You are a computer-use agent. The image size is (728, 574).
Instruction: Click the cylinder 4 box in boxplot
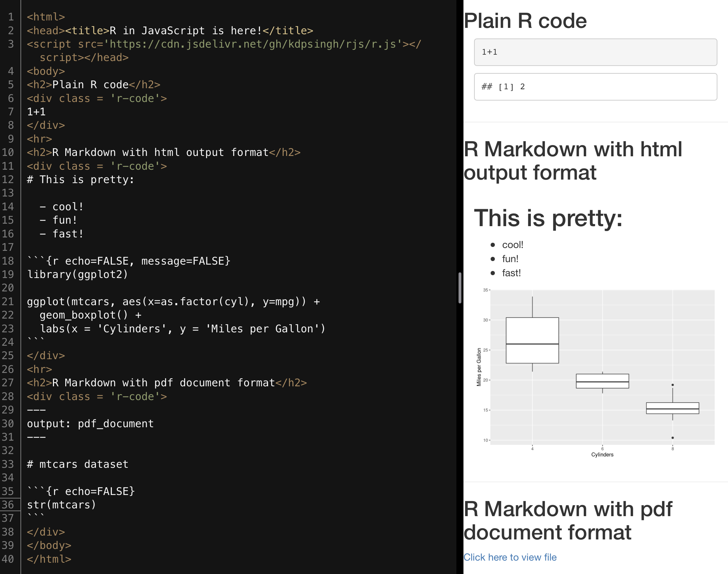point(532,340)
